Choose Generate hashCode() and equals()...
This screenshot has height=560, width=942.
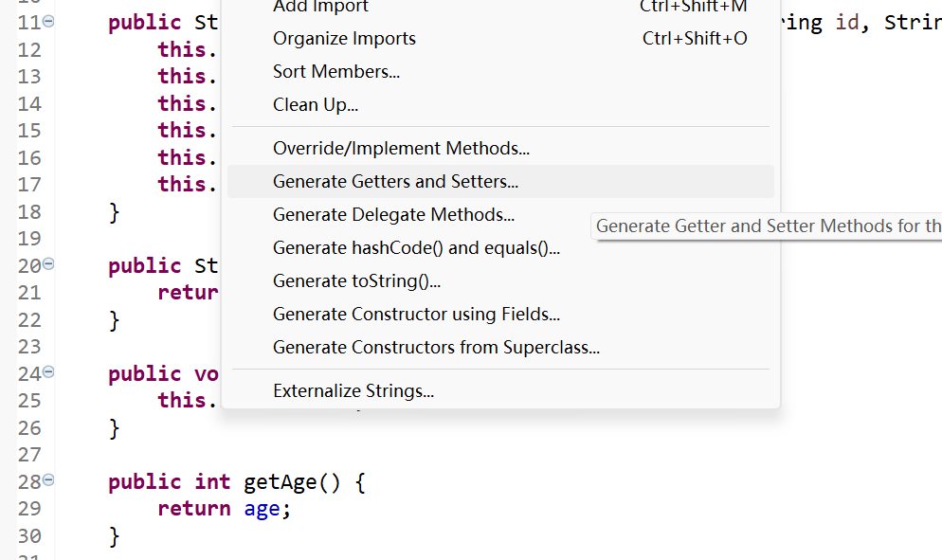(416, 248)
